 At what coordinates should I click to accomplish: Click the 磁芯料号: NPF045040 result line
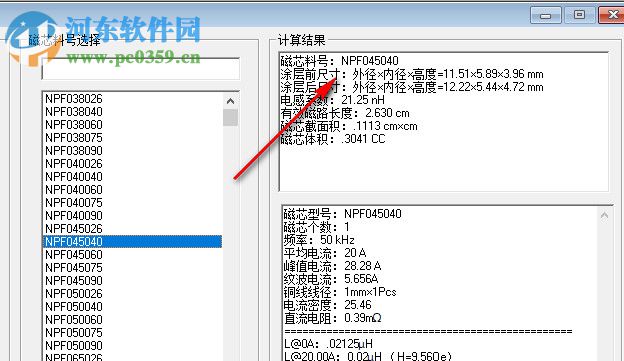[339, 61]
